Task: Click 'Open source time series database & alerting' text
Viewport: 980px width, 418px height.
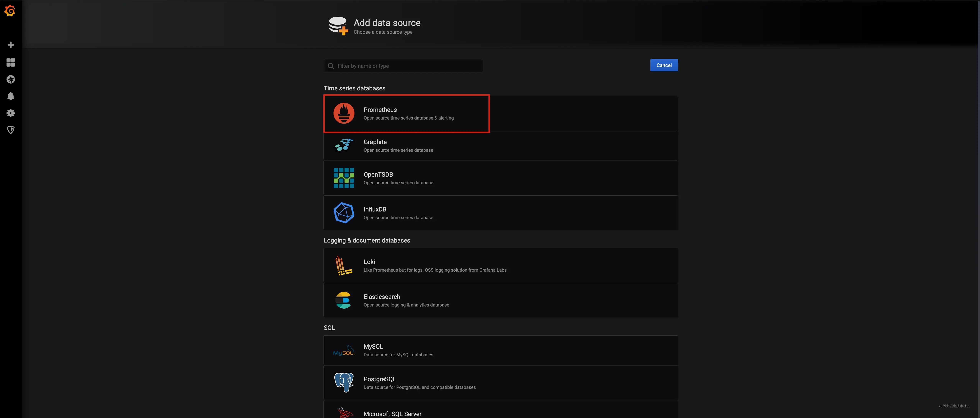Action: 409,118
